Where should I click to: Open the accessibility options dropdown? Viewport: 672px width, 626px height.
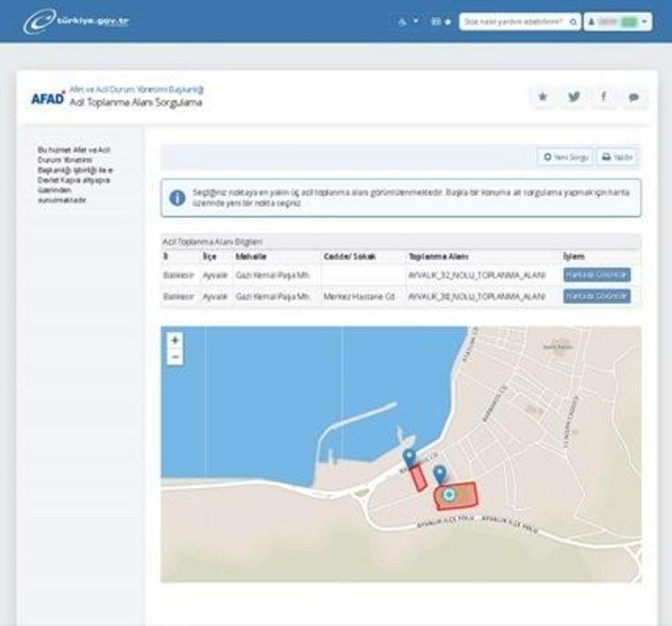pyautogui.click(x=408, y=20)
